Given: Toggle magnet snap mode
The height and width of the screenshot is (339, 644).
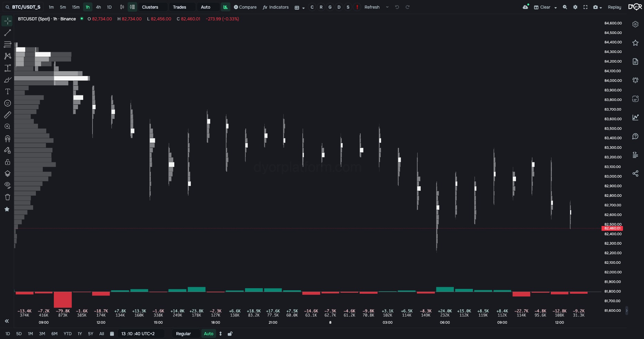Looking at the screenshot, I should tap(8, 139).
